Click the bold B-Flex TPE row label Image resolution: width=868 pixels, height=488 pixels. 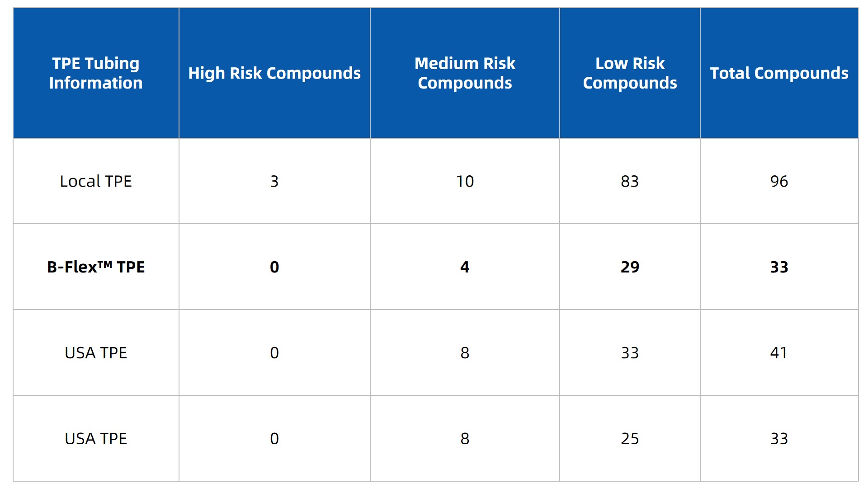pos(96,267)
